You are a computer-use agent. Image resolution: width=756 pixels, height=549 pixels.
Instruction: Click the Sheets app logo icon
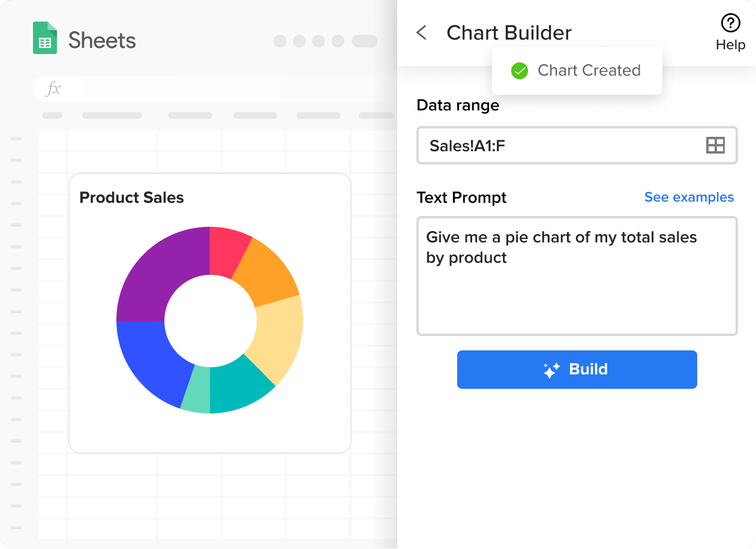(45, 38)
